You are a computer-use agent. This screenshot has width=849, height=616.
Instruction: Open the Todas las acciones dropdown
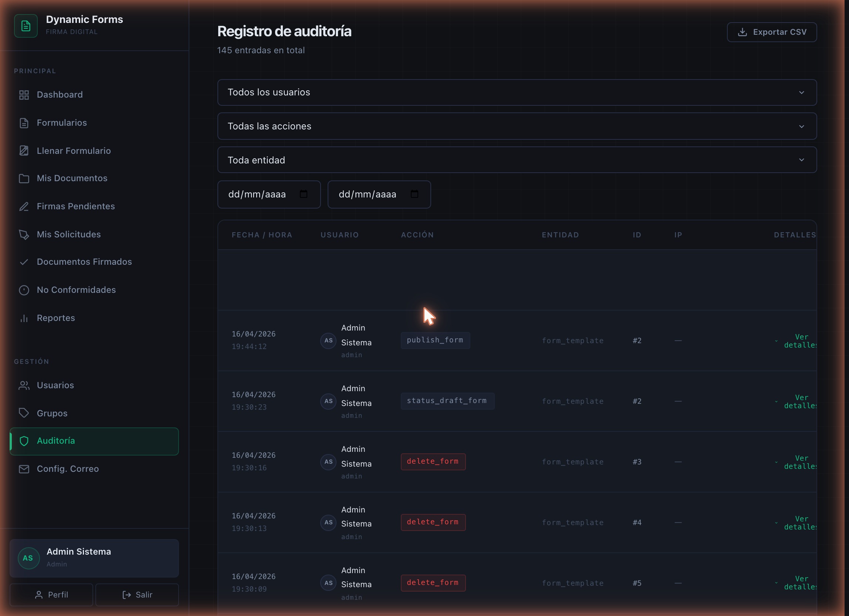(517, 126)
